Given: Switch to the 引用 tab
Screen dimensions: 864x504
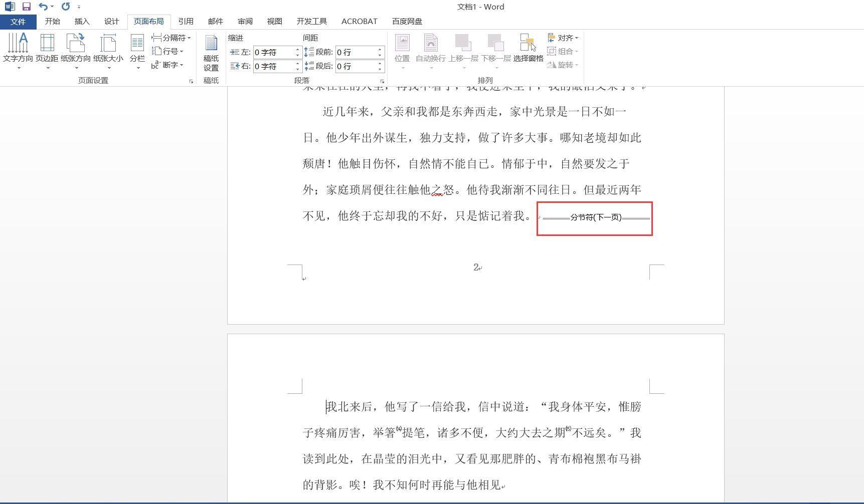Looking at the screenshot, I should 186,22.
